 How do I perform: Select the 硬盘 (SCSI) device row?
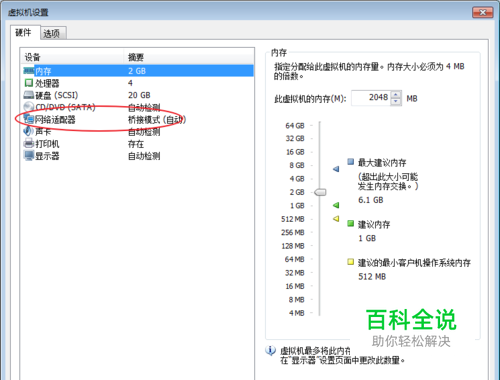tap(138, 95)
